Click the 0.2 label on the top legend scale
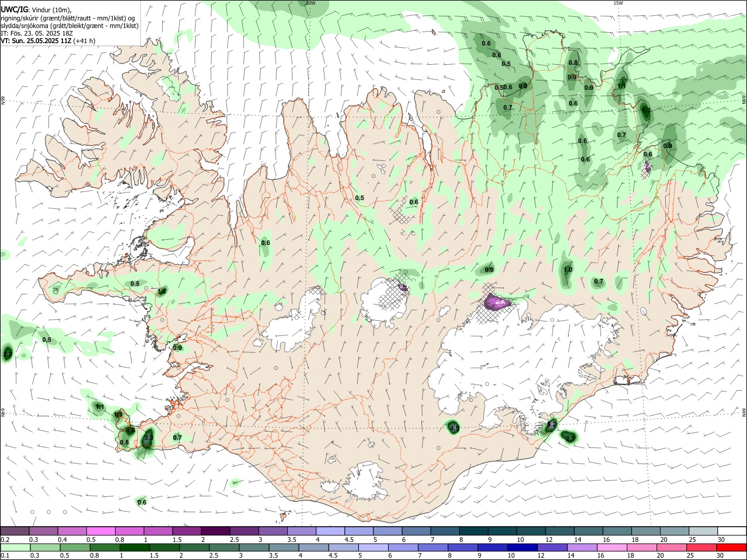 pos(5,540)
